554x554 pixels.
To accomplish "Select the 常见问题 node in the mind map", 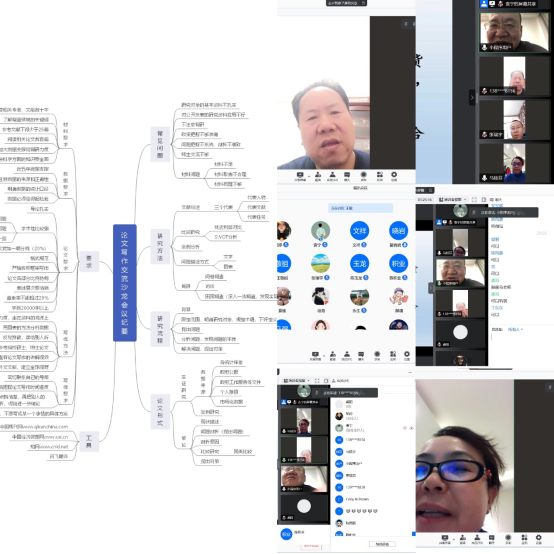I will pyautogui.click(x=160, y=144).
